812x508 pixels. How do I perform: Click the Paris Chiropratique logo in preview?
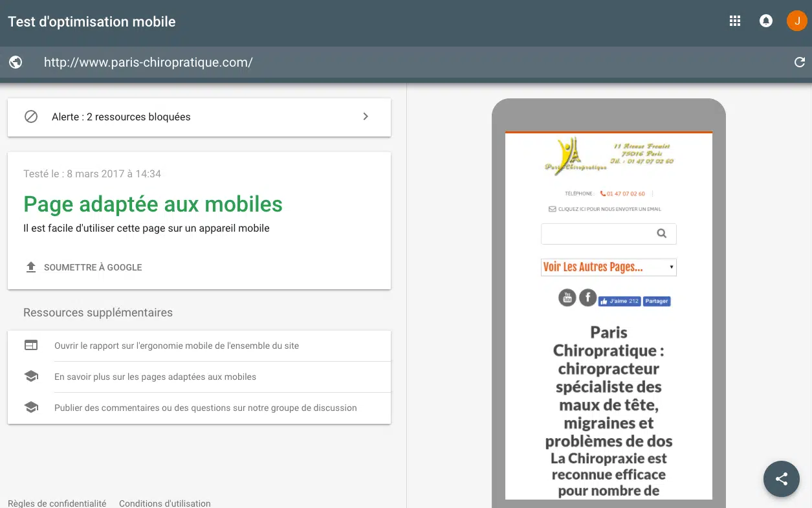[576, 155]
